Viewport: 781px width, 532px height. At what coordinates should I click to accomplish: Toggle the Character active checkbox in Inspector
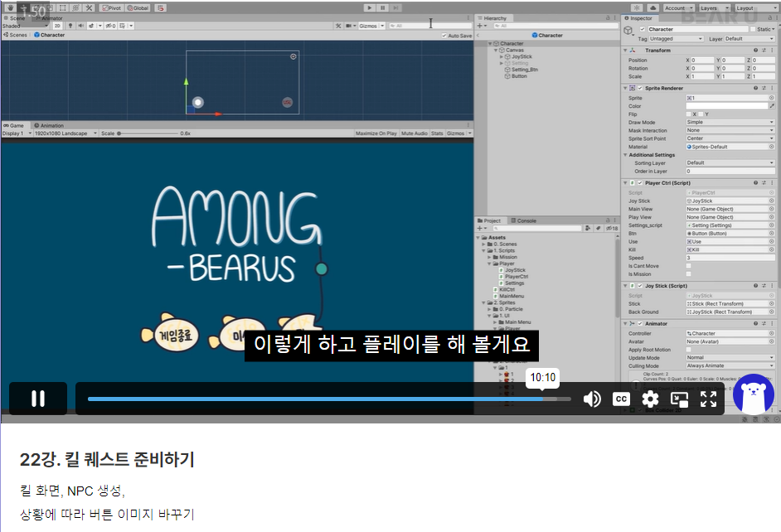click(643, 29)
